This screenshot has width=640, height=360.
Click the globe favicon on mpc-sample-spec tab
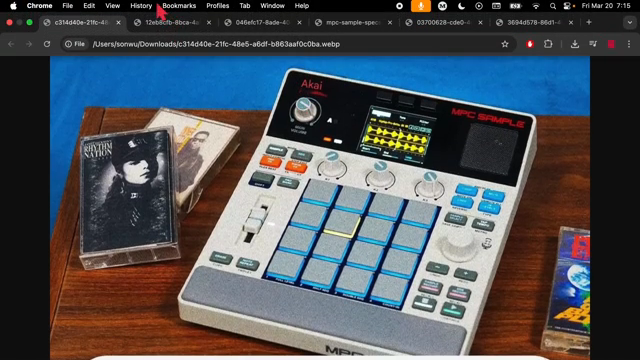pos(318,22)
